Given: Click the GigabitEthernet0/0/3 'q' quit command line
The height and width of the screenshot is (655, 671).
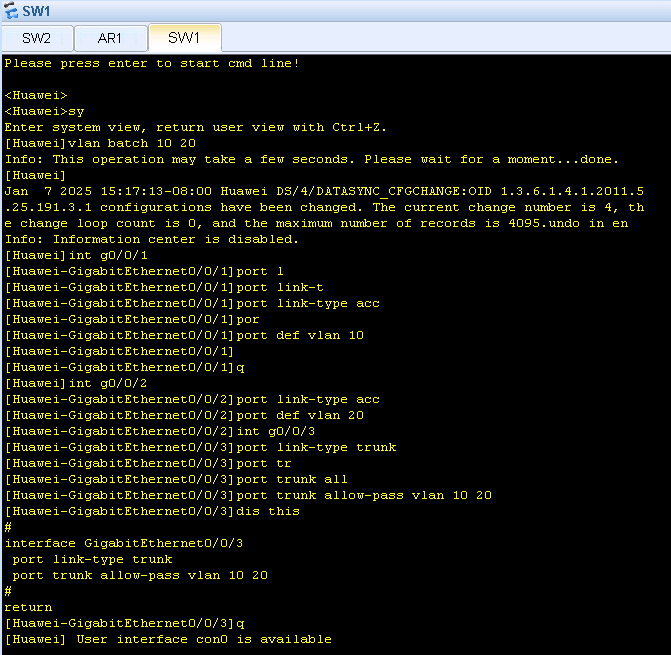Looking at the screenshot, I should point(124,623).
